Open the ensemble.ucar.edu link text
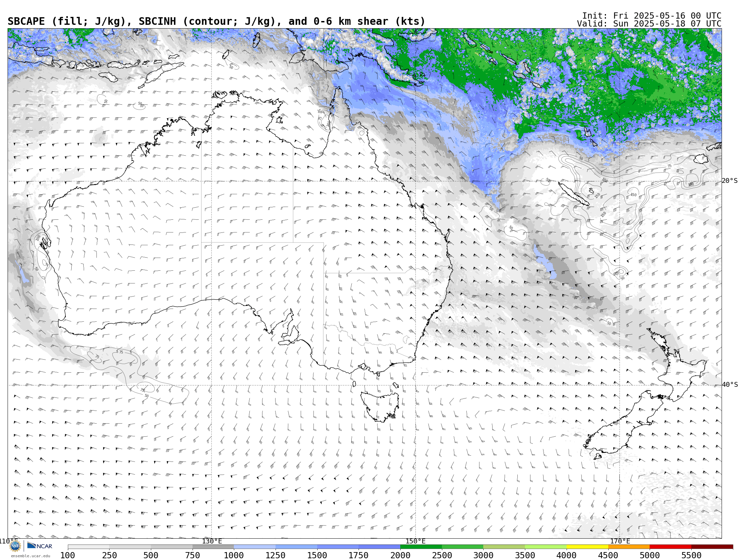The width and height of the screenshot is (744, 560). click(30, 556)
